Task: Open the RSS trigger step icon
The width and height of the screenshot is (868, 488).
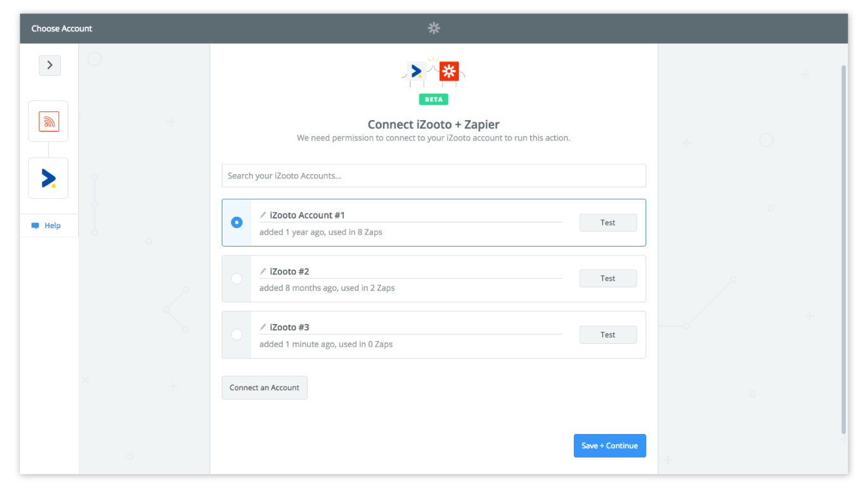Action: pyautogui.click(x=48, y=121)
